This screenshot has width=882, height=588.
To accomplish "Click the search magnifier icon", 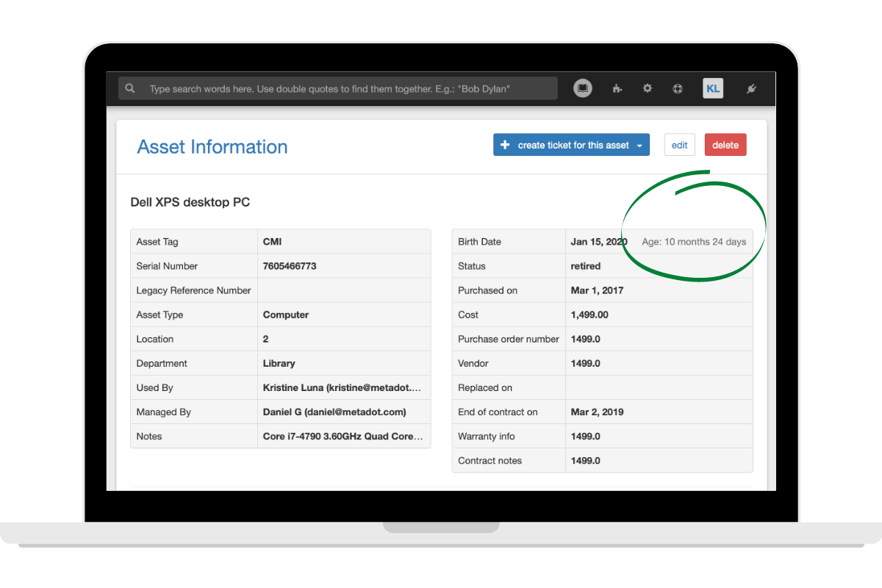I will click(x=130, y=89).
